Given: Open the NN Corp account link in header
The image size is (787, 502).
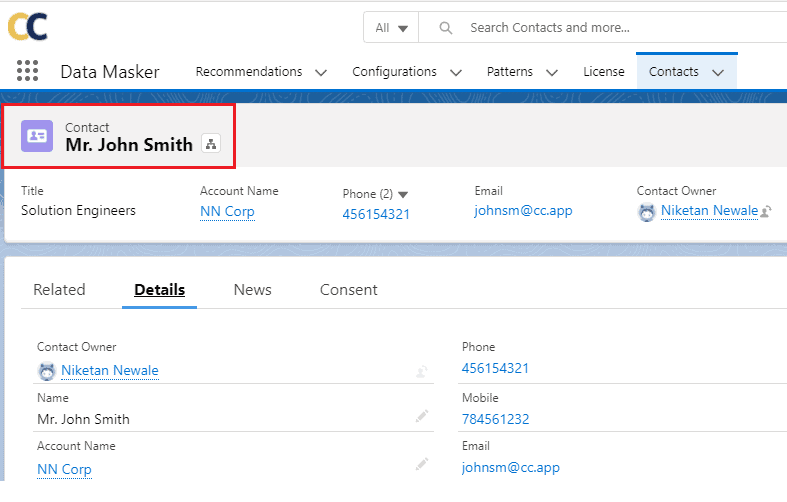Looking at the screenshot, I should tap(227, 212).
